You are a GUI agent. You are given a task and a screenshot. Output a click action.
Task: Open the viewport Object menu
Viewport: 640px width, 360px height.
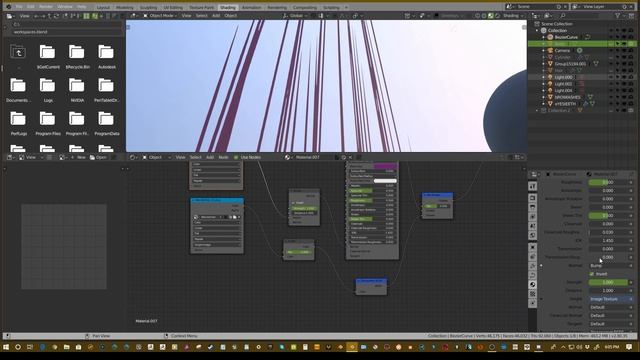point(231,16)
